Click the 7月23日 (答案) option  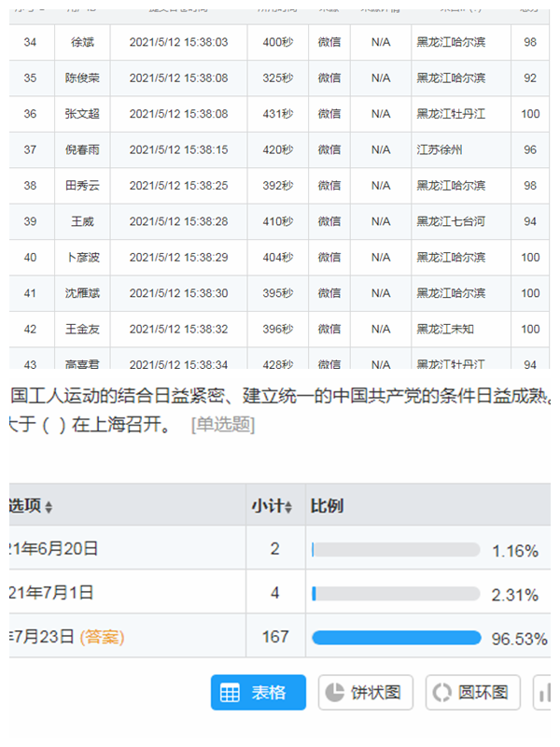click(x=65, y=637)
